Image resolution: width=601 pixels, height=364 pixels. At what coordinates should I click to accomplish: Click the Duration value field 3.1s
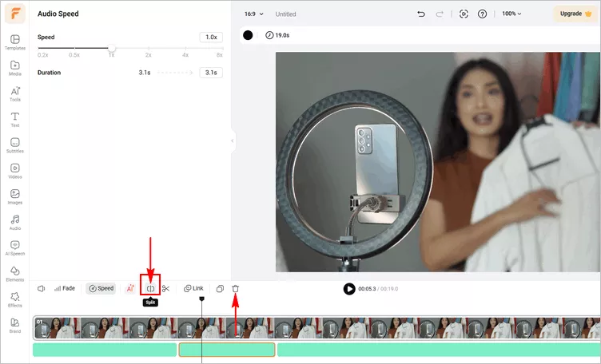(x=211, y=73)
